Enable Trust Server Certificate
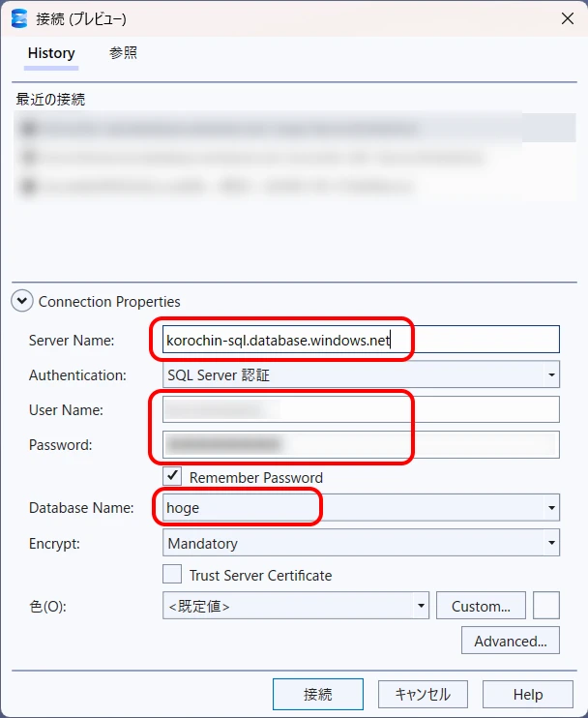 coord(173,575)
